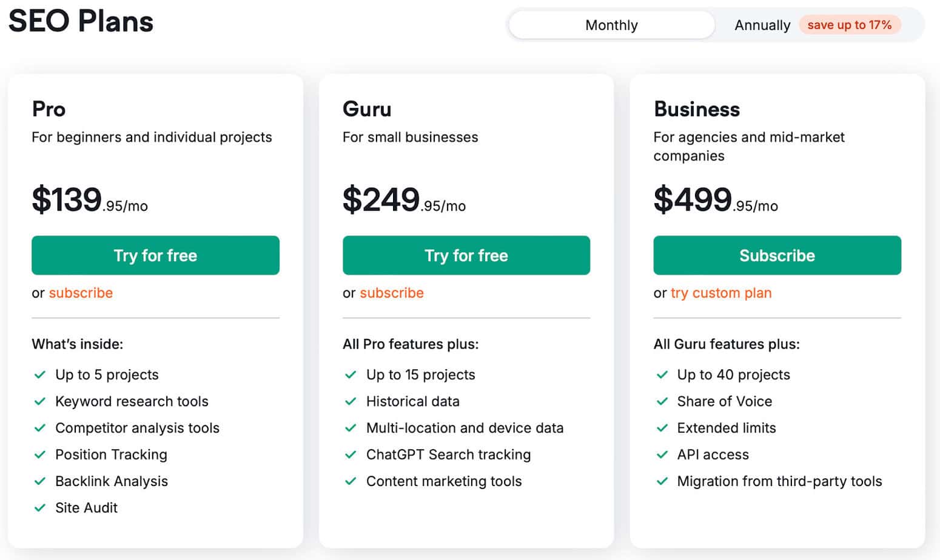Start Guru plan free trial
940x560 pixels.
(466, 255)
